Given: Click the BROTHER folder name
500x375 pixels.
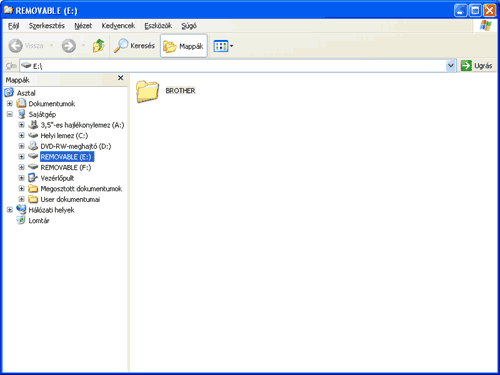Looking at the screenshot, I should tap(180, 91).
